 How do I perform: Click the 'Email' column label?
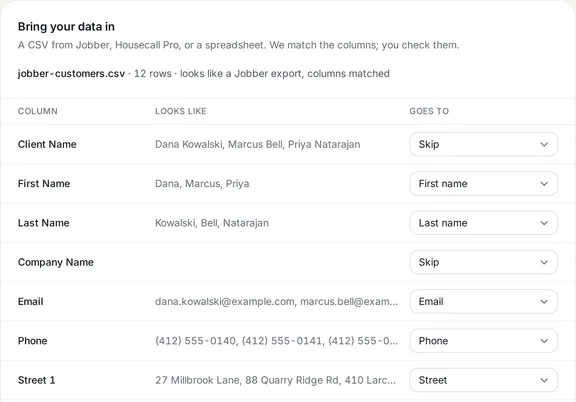tap(30, 301)
